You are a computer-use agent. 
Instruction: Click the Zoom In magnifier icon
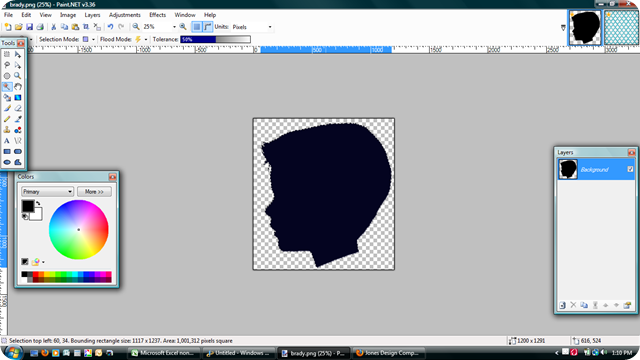tap(183, 27)
